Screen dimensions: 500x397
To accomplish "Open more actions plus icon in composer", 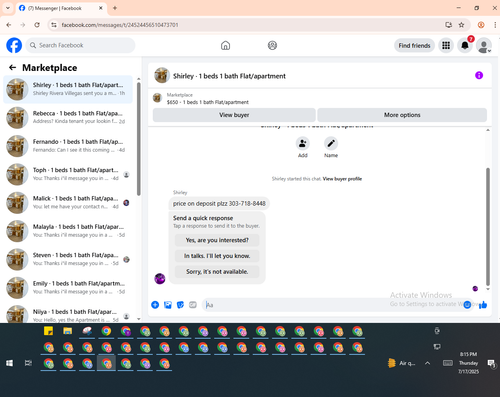I will [155, 305].
